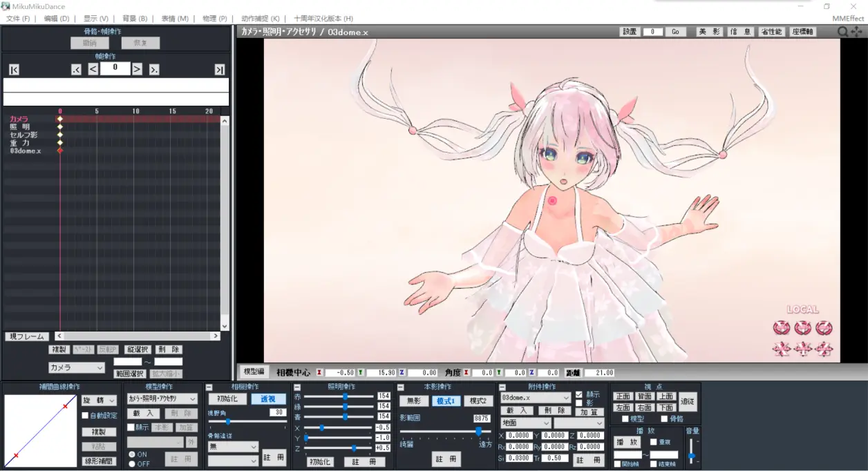Collapse the 照明操作 panel minus icon

coord(297,387)
